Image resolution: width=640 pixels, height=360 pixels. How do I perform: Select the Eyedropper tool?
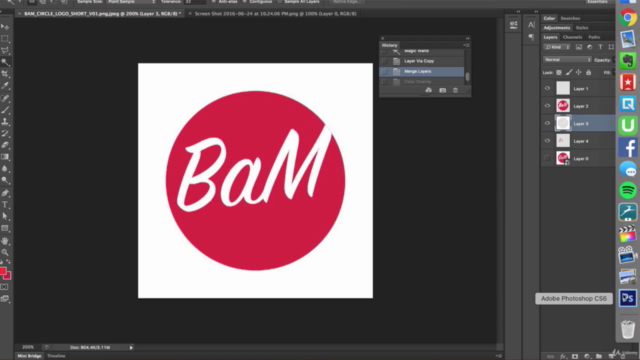tap(5, 86)
